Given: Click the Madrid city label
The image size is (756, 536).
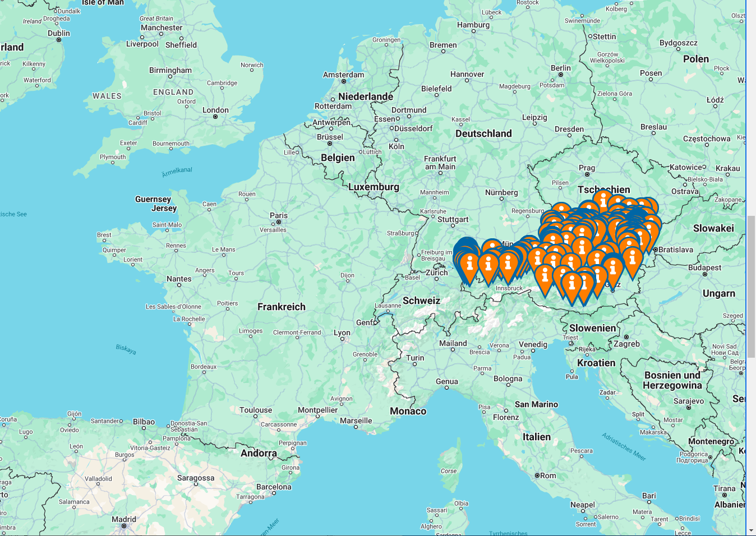Looking at the screenshot, I should coord(124,519).
